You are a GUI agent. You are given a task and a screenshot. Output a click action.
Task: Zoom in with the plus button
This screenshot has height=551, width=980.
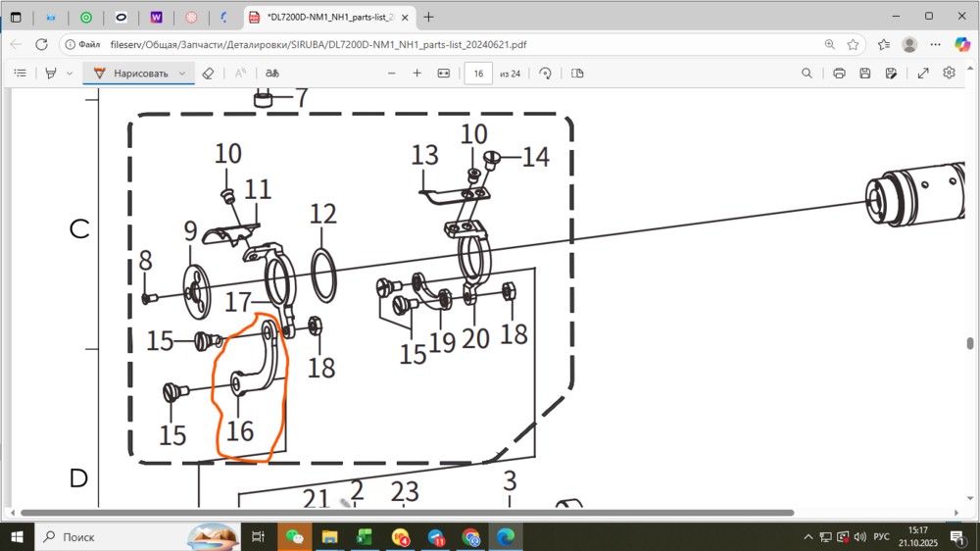416,74
